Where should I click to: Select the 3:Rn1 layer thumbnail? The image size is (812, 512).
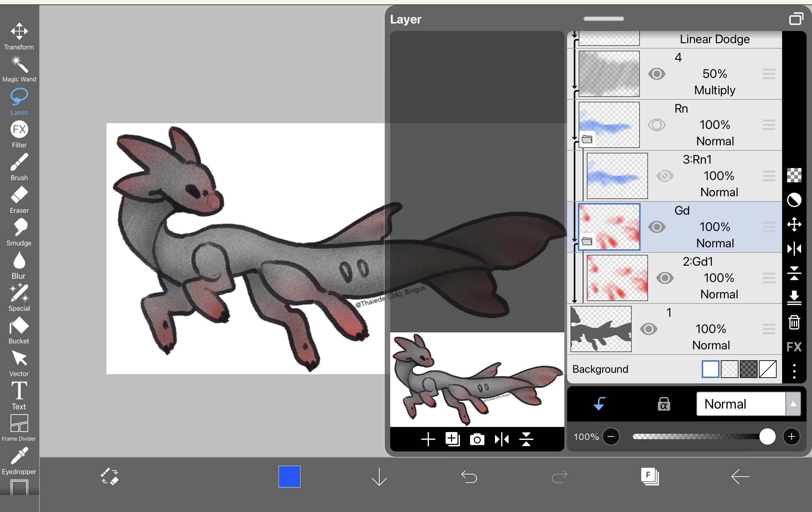(x=617, y=176)
